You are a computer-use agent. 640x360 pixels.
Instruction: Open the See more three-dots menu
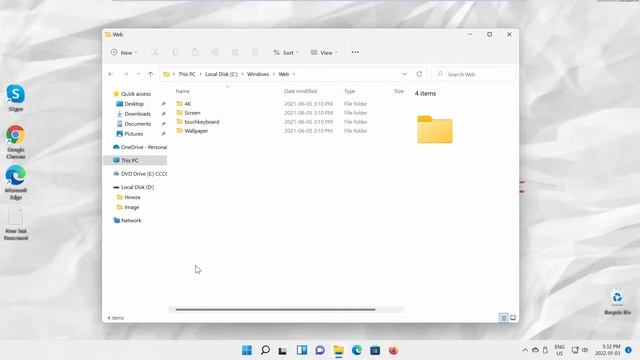coord(355,52)
